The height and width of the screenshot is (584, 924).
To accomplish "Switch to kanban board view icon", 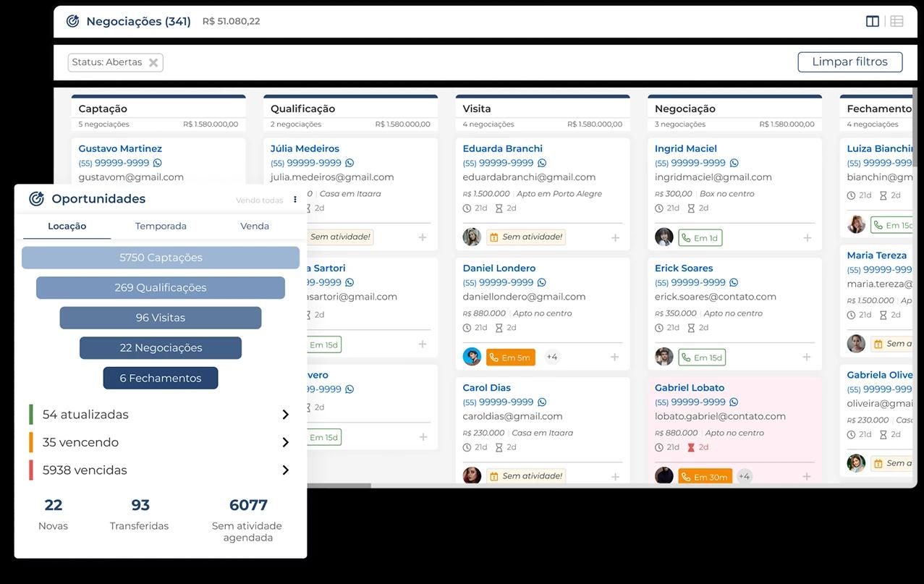I will pos(873,21).
